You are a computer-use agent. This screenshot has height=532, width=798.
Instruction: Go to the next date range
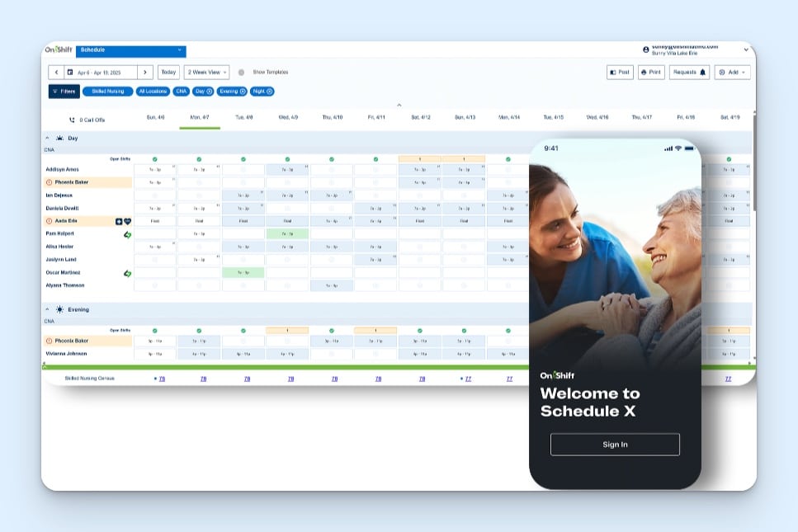(x=145, y=73)
